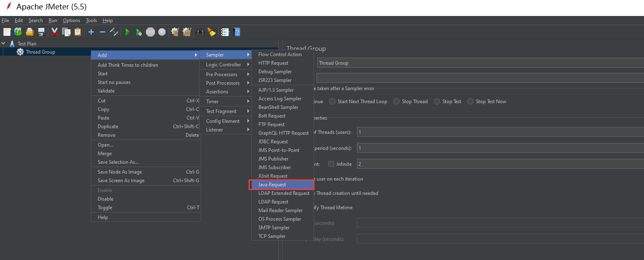
Task: Click the Thread Group name input field
Action: point(480,63)
